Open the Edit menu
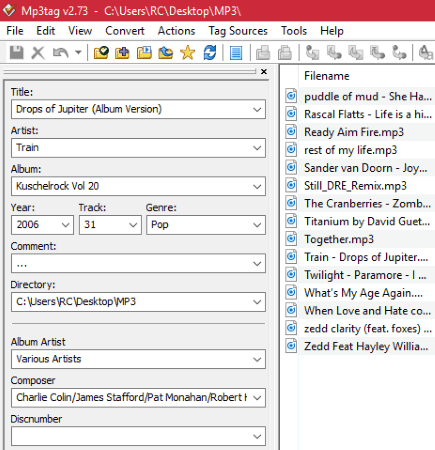 46,31
